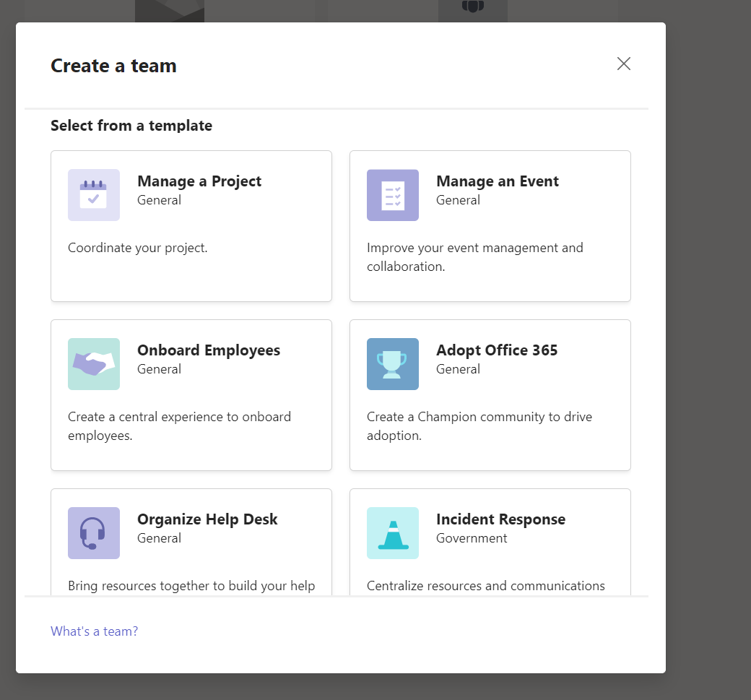Dismiss the Create a team dialog
Image resolution: width=751 pixels, height=700 pixels.
pos(623,64)
